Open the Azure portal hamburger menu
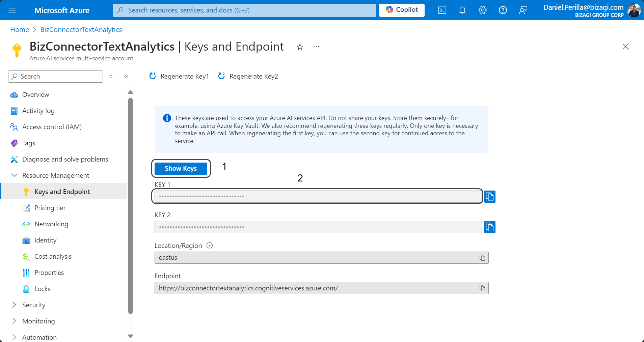 click(12, 10)
